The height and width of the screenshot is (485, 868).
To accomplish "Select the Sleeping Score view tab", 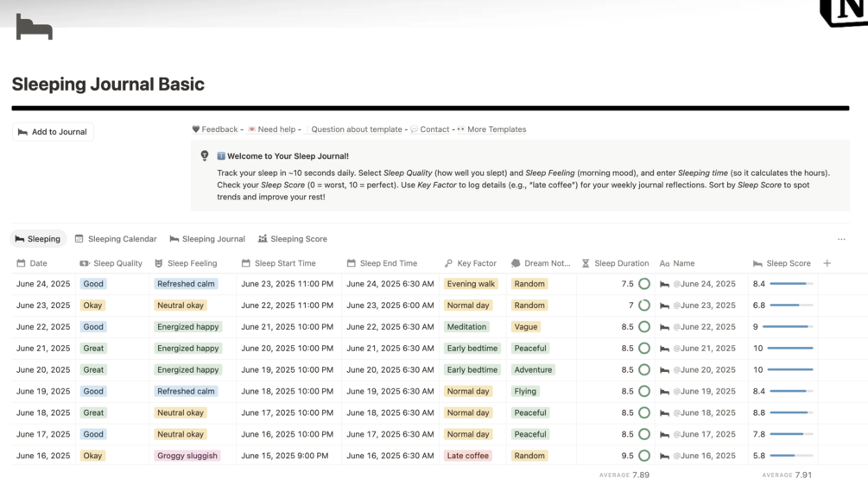I will pyautogui.click(x=293, y=239).
